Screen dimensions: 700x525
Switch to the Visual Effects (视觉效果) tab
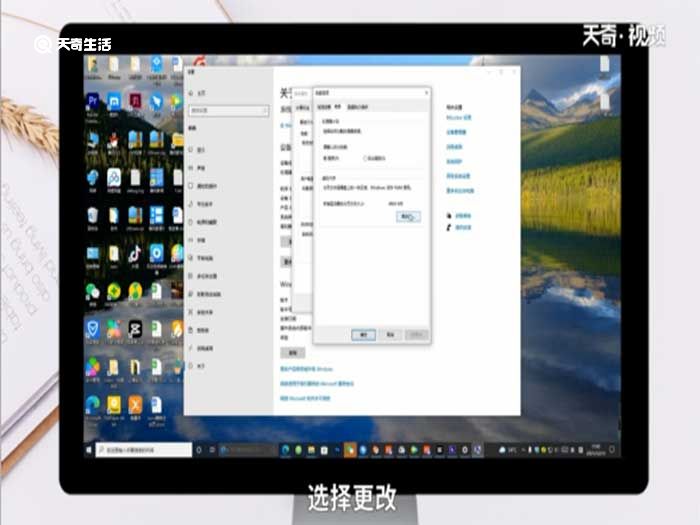[324, 107]
